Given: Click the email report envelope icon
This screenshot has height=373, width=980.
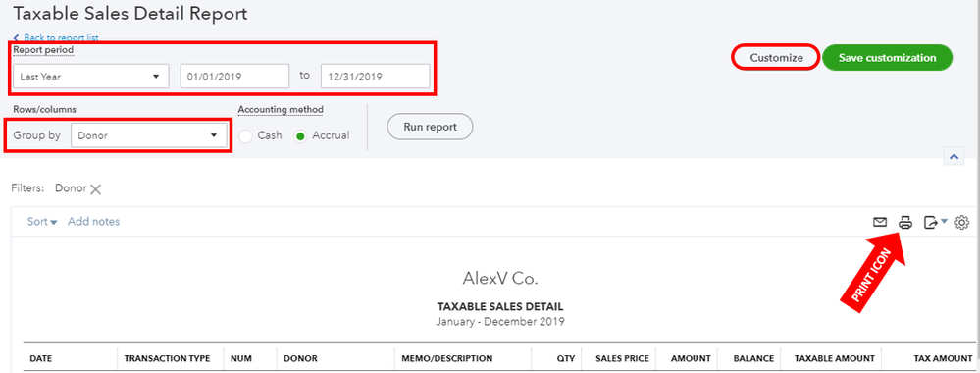Looking at the screenshot, I should [880, 222].
